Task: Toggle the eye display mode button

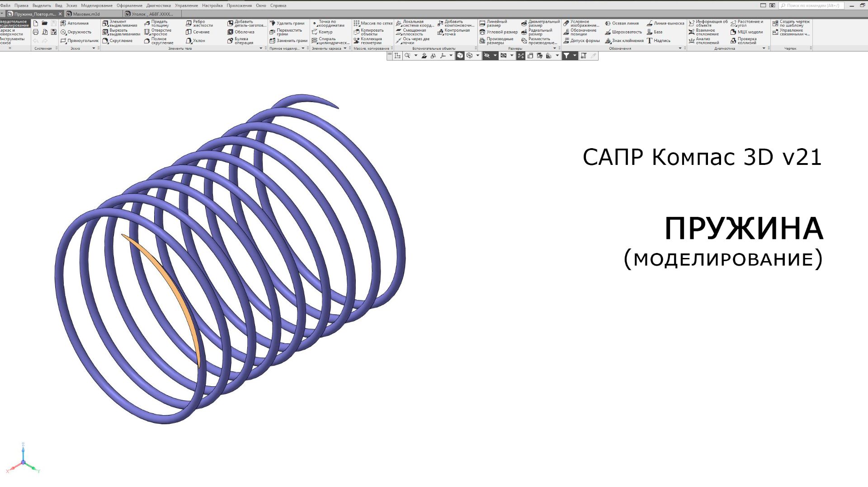Action: [x=504, y=56]
